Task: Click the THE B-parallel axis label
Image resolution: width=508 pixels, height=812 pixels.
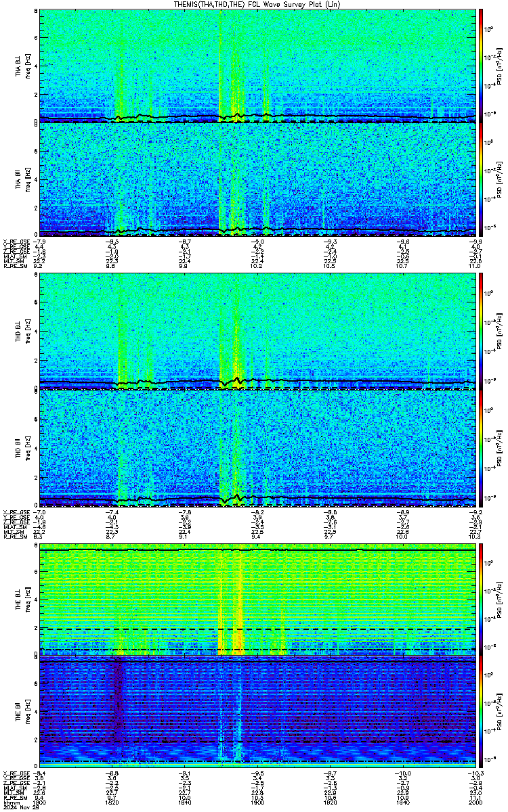Action: [x=18, y=711]
